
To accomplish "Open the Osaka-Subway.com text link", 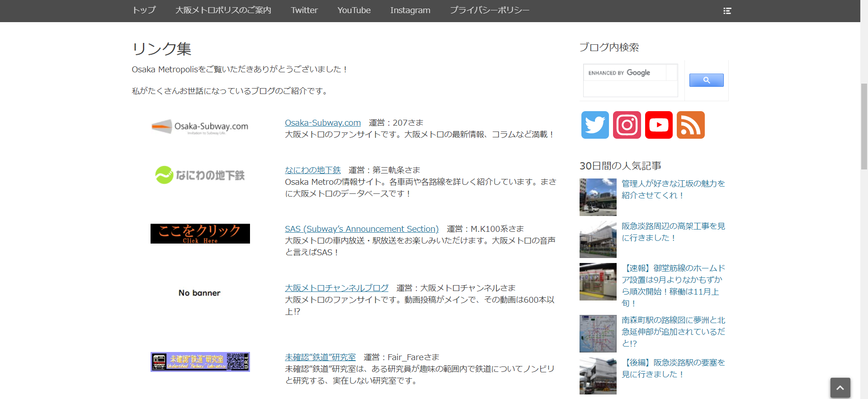I will [x=323, y=123].
